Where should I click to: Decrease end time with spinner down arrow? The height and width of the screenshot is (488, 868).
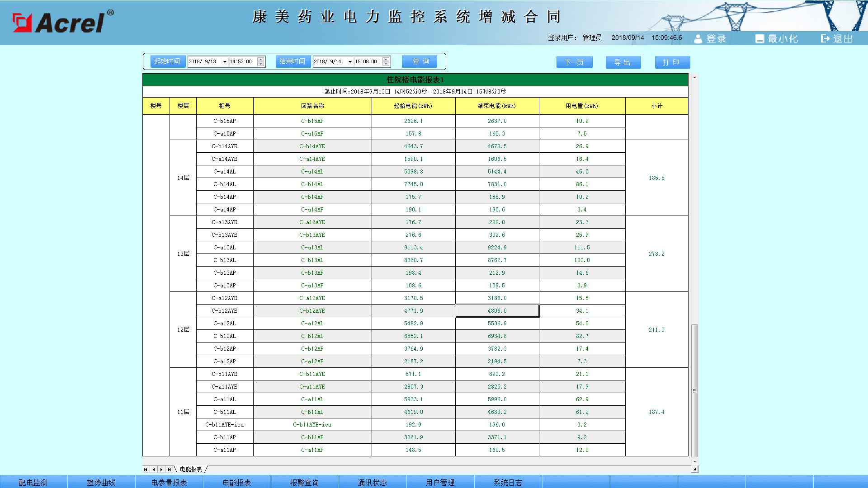[x=386, y=64]
